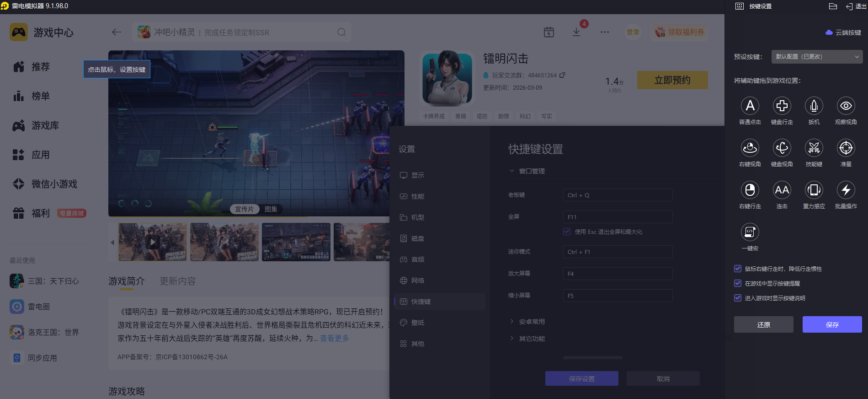Switch to the 图集 media tab

271,209
